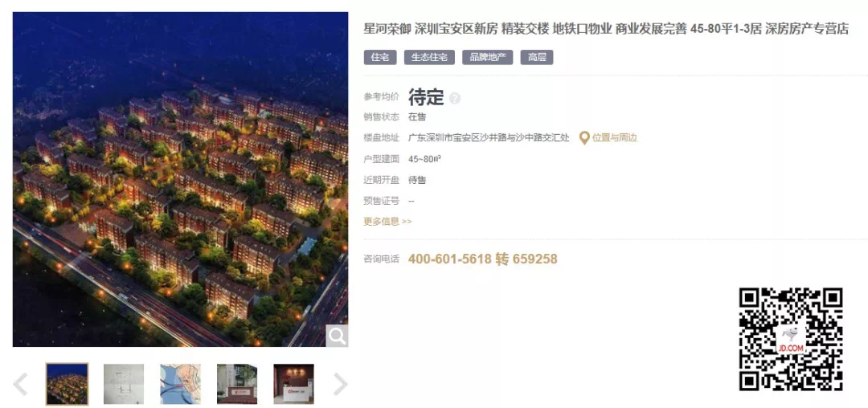This screenshot has height=408, width=868.
Task: Select the location map thumbnail
Action: pyautogui.click(x=181, y=384)
